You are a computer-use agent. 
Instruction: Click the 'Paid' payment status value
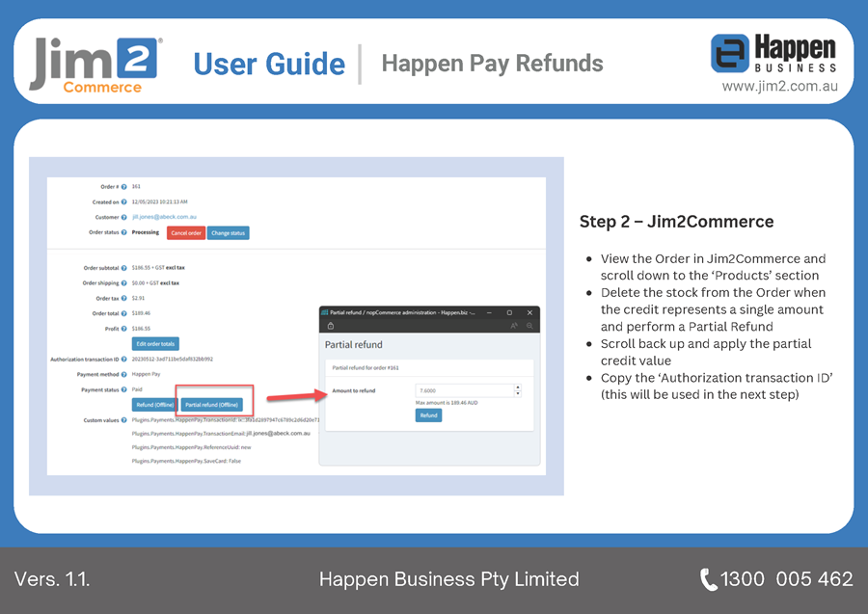[137, 389]
